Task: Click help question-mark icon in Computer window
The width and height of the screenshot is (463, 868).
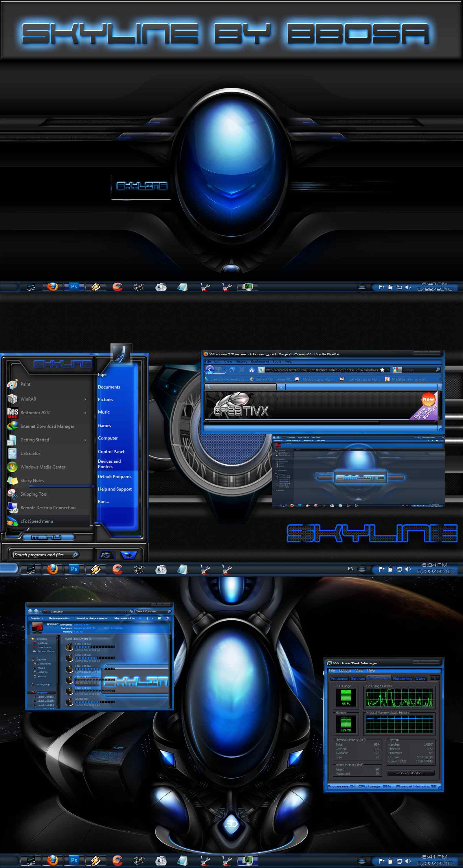Action: click(x=167, y=618)
